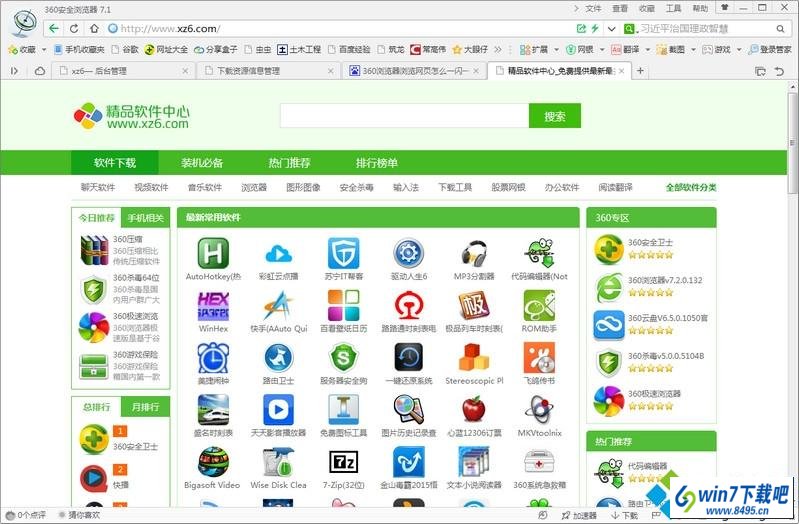Open the 360安全卫士 icon in 360专区
The height and width of the screenshot is (524, 799).
[609, 248]
